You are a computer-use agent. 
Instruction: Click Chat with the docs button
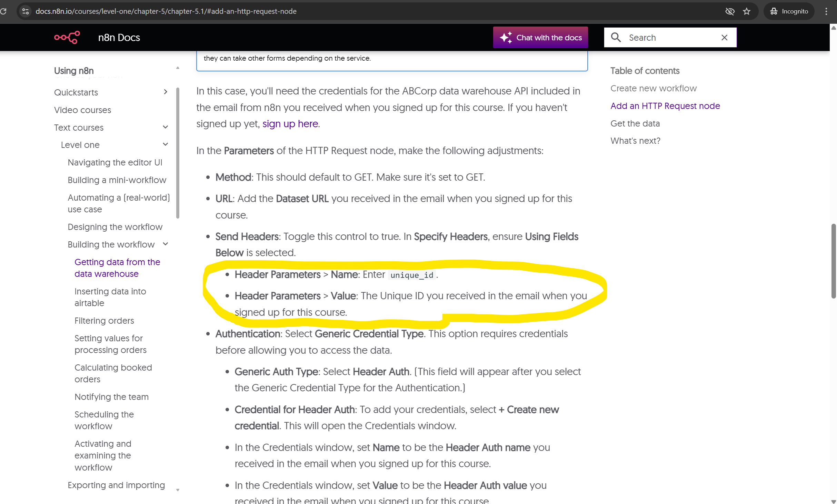pos(540,37)
